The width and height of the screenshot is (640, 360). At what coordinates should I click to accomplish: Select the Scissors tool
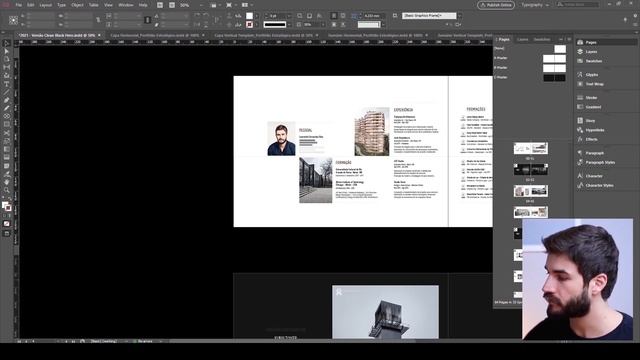click(x=6, y=133)
